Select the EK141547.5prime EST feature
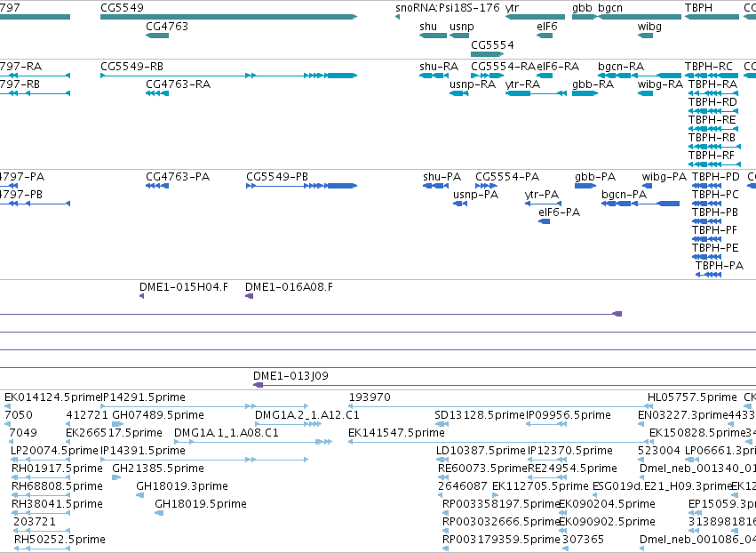 click(x=497, y=442)
